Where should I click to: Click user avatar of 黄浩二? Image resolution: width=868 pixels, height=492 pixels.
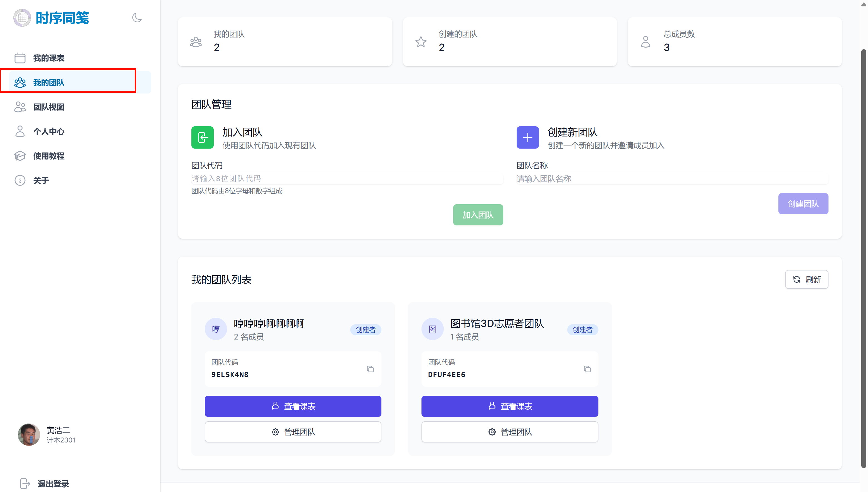tap(29, 435)
